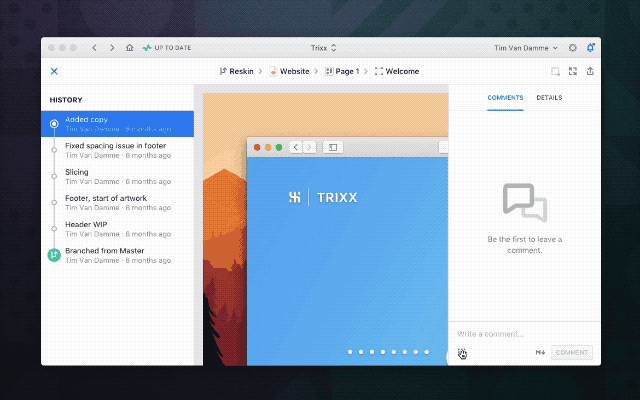
Task: Click the empty comments speech-bubble icon
Action: pyautogui.click(x=525, y=202)
